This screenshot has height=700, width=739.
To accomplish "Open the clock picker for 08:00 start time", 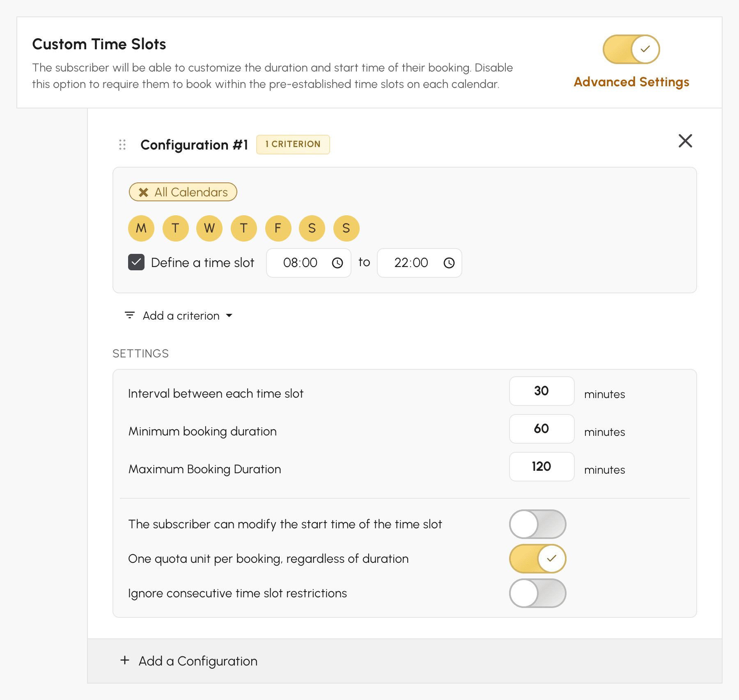I will click(x=337, y=263).
